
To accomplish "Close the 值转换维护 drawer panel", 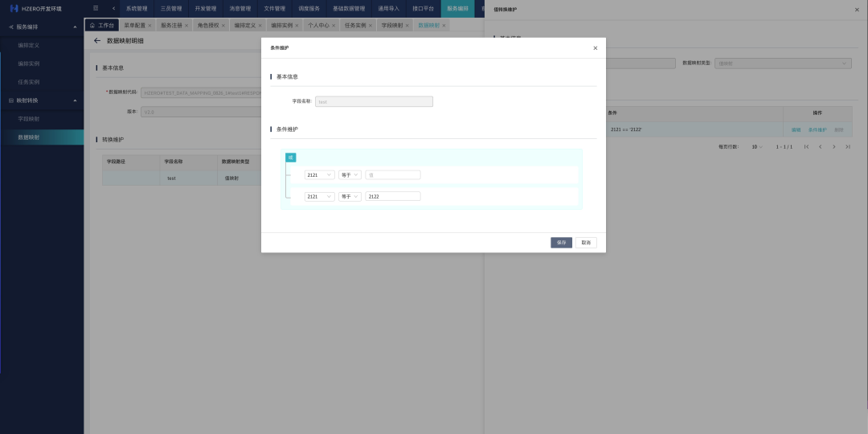I will [856, 9].
